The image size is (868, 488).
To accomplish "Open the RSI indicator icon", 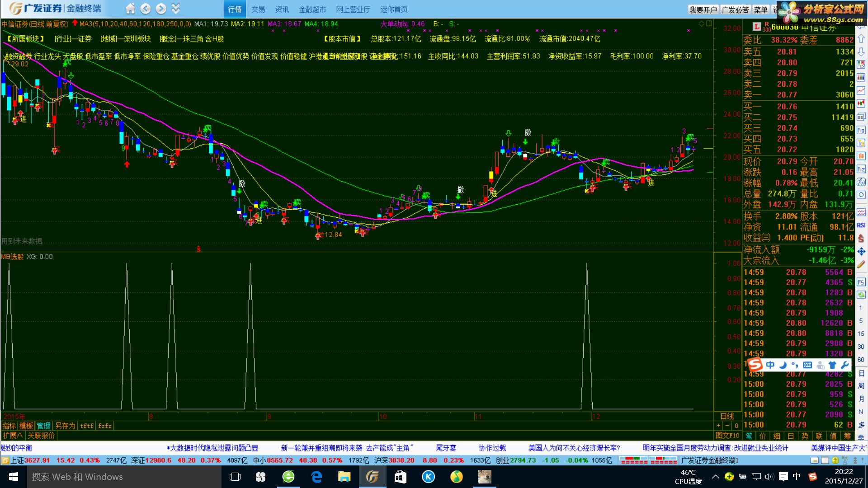I will [861, 225].
